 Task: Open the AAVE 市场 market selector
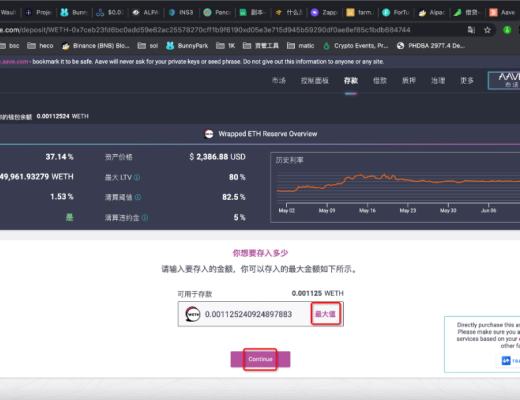(x=504, y=80)
